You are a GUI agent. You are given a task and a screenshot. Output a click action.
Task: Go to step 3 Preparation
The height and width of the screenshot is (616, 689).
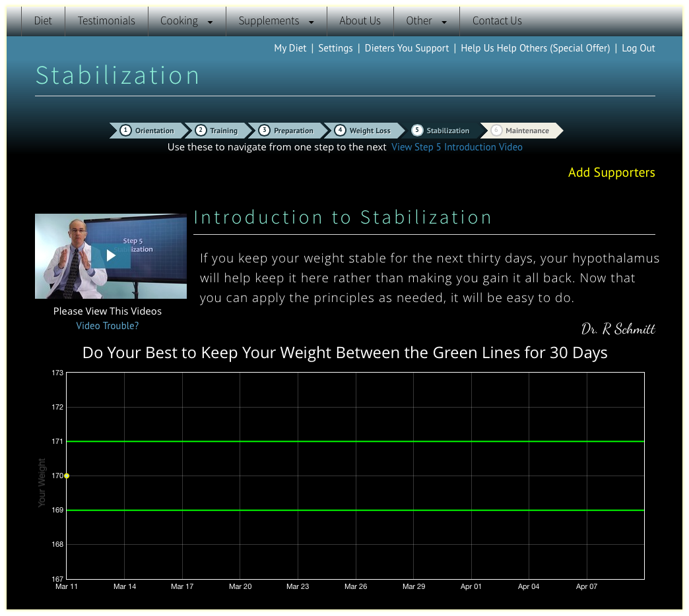pyautogui.click(x=287, y=131)
